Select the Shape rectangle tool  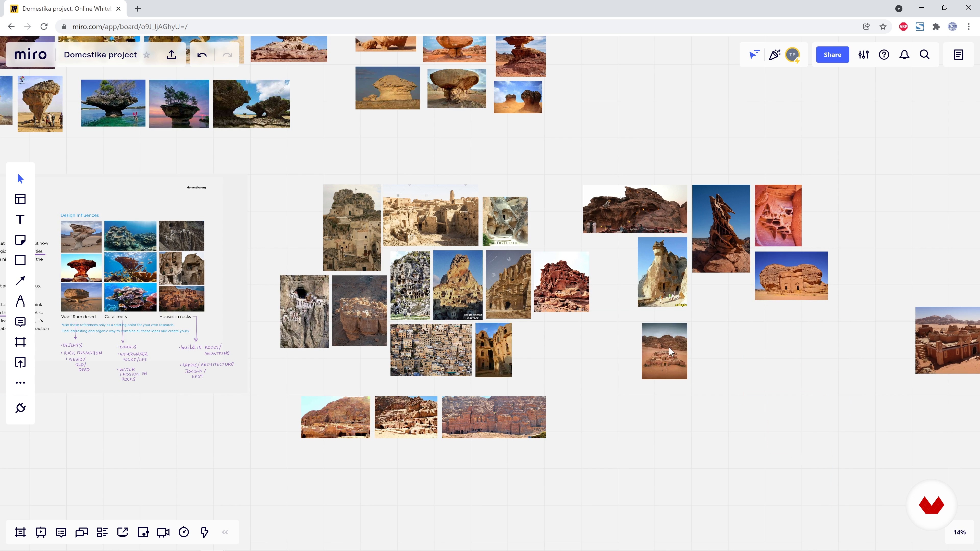[20, 260]
